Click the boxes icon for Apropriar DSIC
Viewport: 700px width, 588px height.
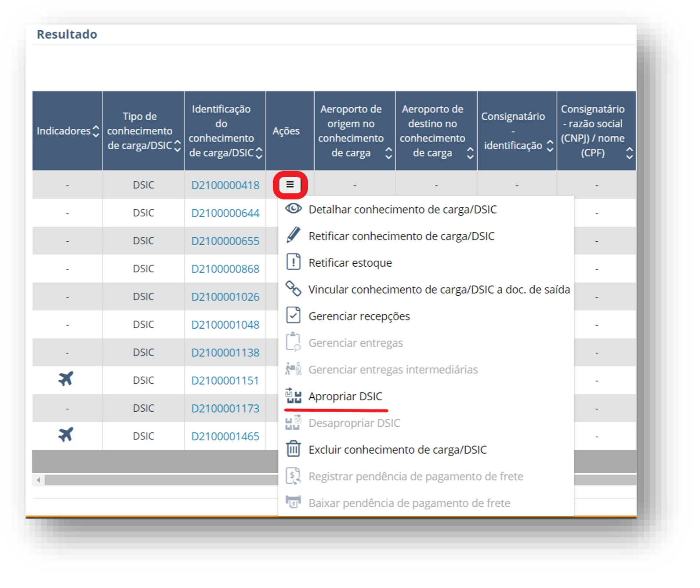click(x=294, y=396)
